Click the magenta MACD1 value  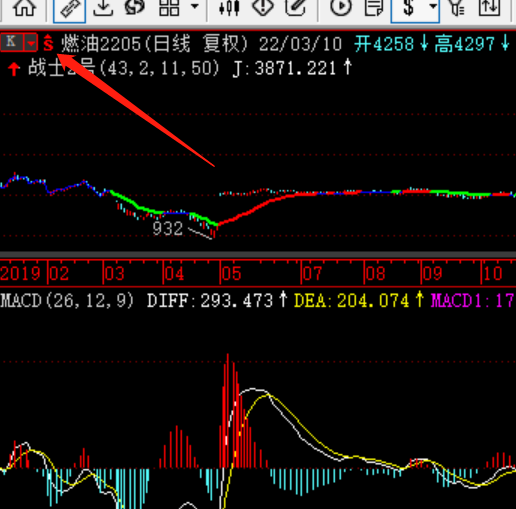[473, 301]
